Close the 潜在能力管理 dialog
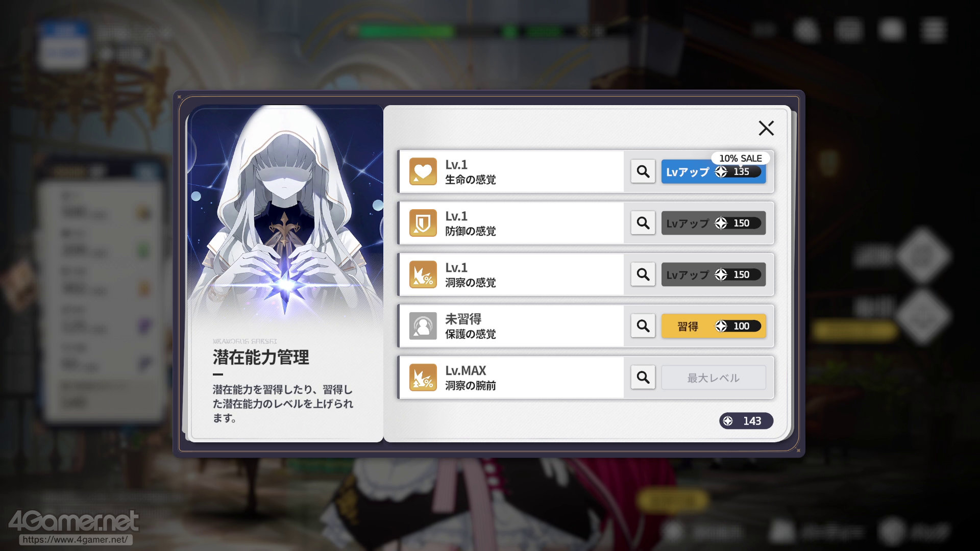Screen dimensions: 980x551 (766, 128)
